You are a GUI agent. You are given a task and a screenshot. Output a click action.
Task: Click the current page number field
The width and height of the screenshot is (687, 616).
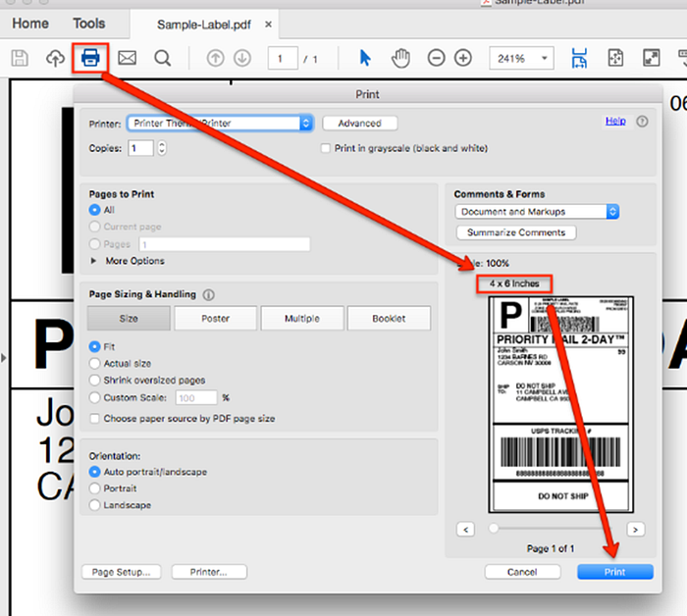click(x=283, y=58)
